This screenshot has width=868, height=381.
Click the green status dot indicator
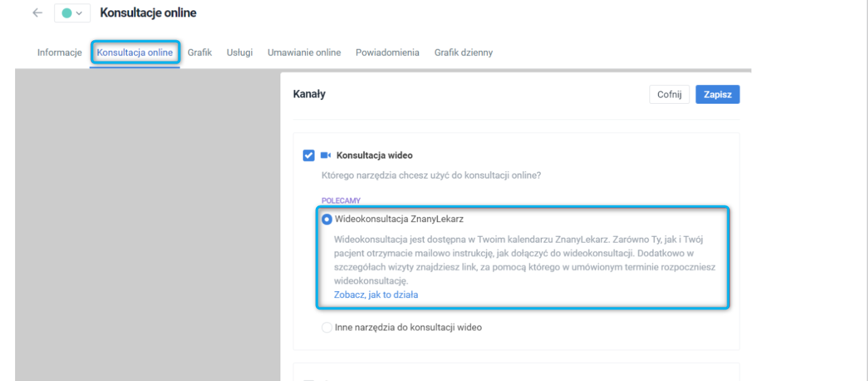pos(67,12)
